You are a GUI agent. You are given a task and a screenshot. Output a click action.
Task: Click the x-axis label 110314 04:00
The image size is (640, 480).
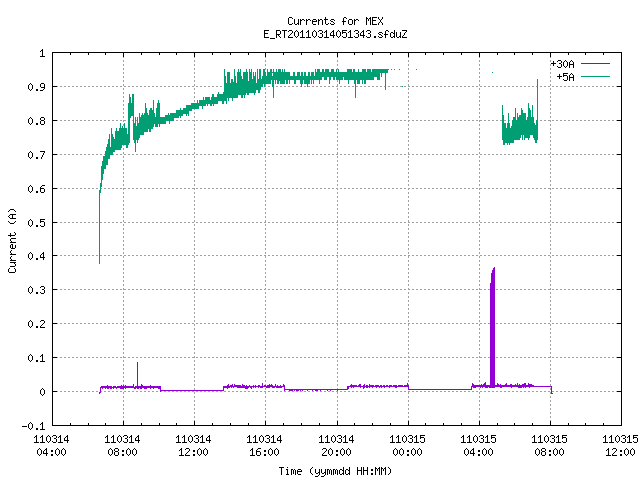point(51,446)
